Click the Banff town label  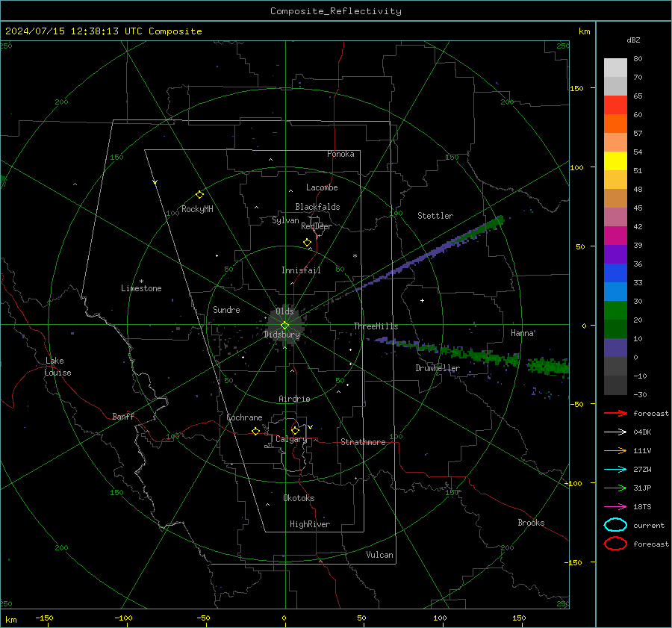pos(123,416)
